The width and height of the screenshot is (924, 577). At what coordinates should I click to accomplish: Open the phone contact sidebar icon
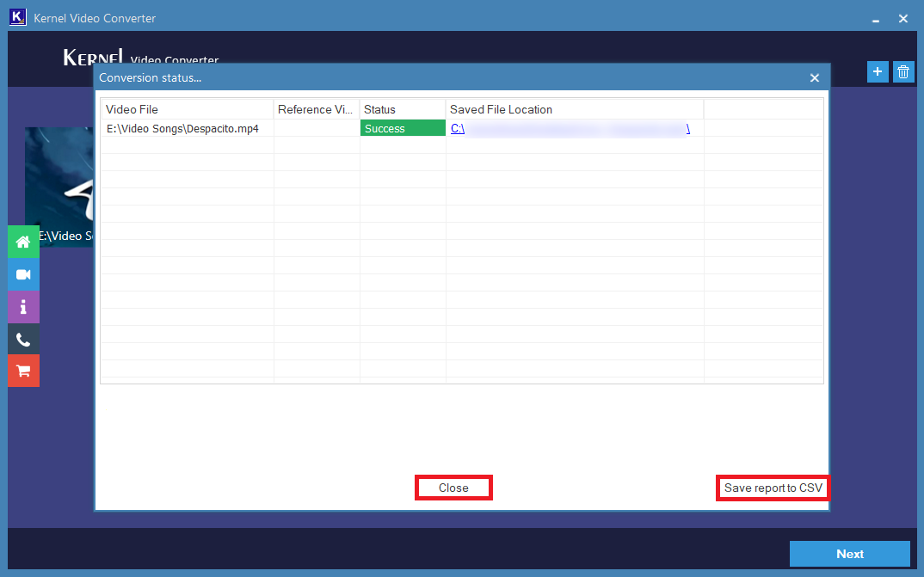coord(23,339)
